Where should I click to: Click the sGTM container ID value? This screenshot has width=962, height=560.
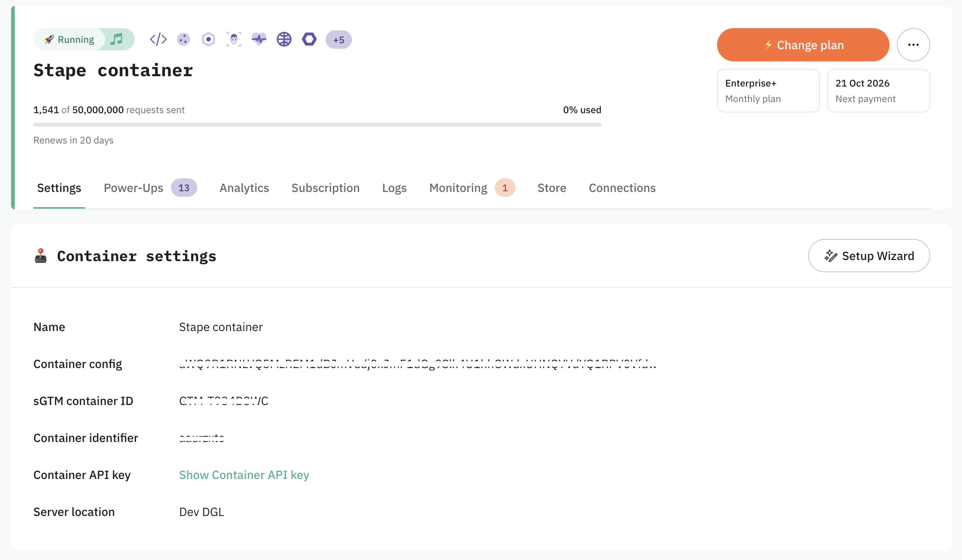pyautogui.click(x=224, y=401)
